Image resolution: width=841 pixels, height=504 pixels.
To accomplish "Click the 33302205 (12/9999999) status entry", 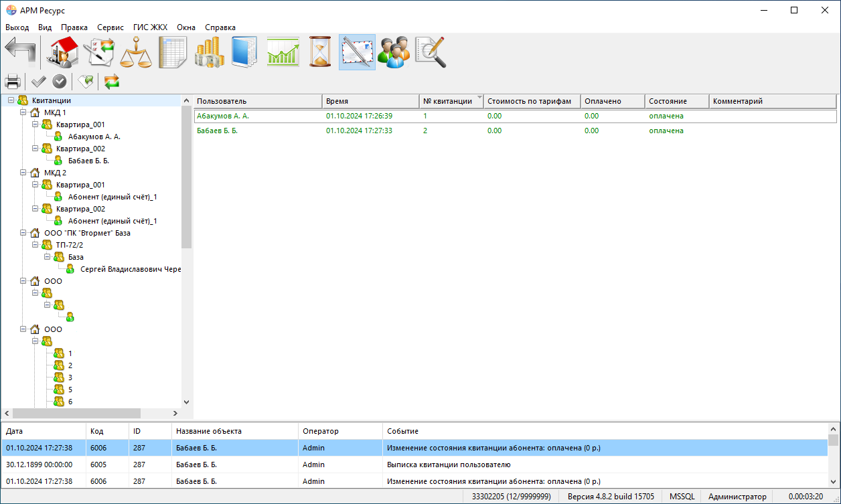I will (x=512, y=497).
